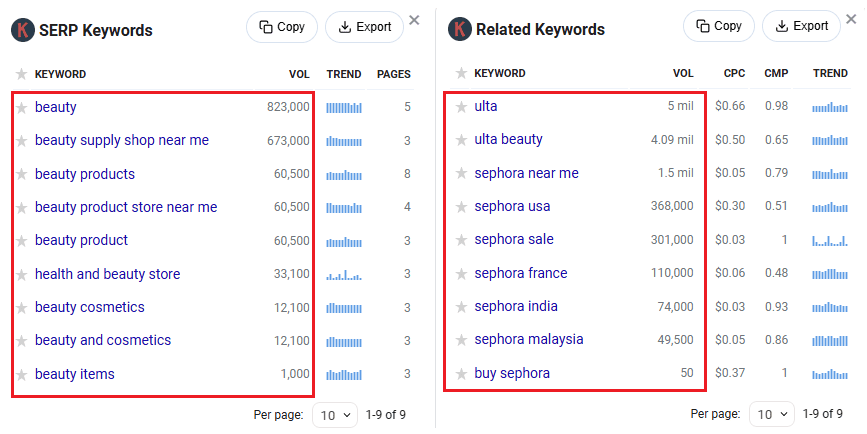Star the 'beauty products' keyword
This screenshot has height=434, width=867.
coord(22,174)
